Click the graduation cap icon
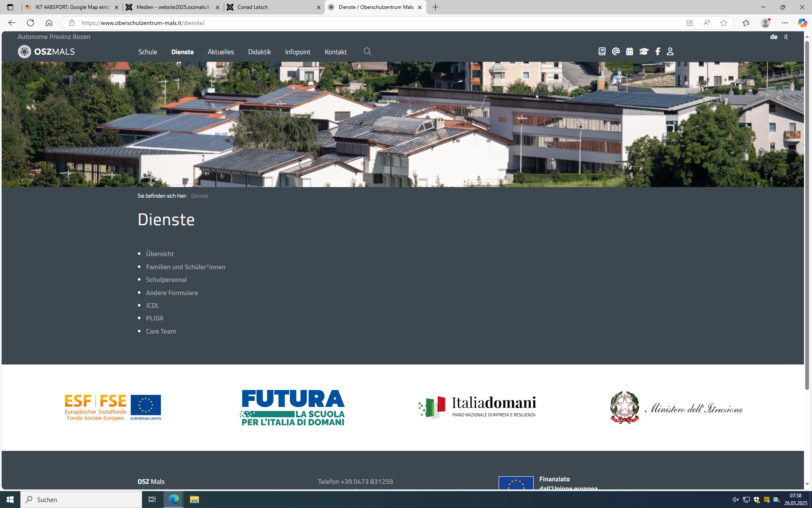The image size is (812, 508). click(644, 51)
